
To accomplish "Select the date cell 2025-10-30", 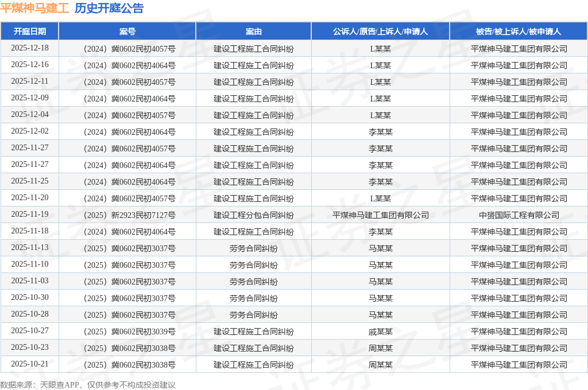I will click(30, 298).
